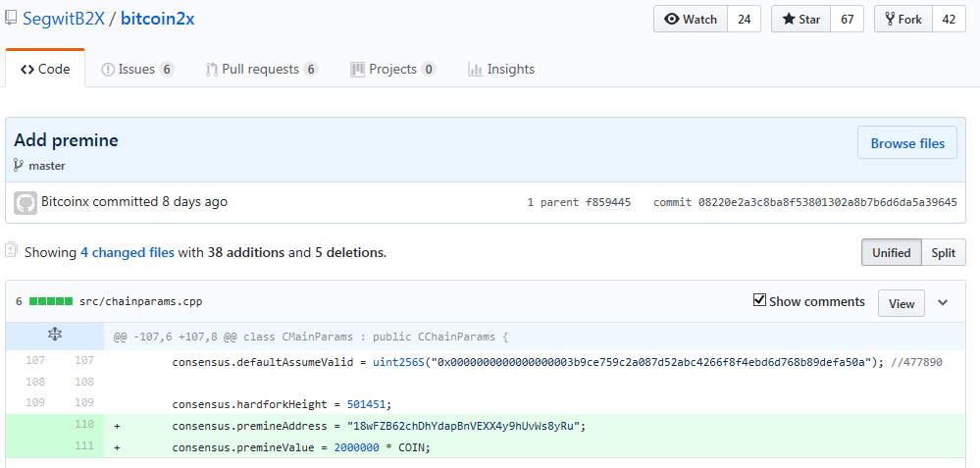Click line number 110 in the diff
This screenshot has width=980, height=468.
[83, 424]
